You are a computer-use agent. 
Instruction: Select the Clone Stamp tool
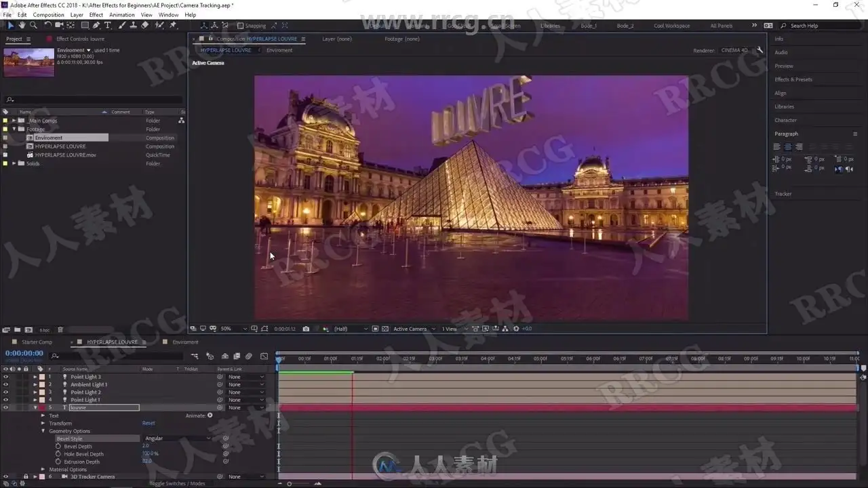tap(134, 25)
